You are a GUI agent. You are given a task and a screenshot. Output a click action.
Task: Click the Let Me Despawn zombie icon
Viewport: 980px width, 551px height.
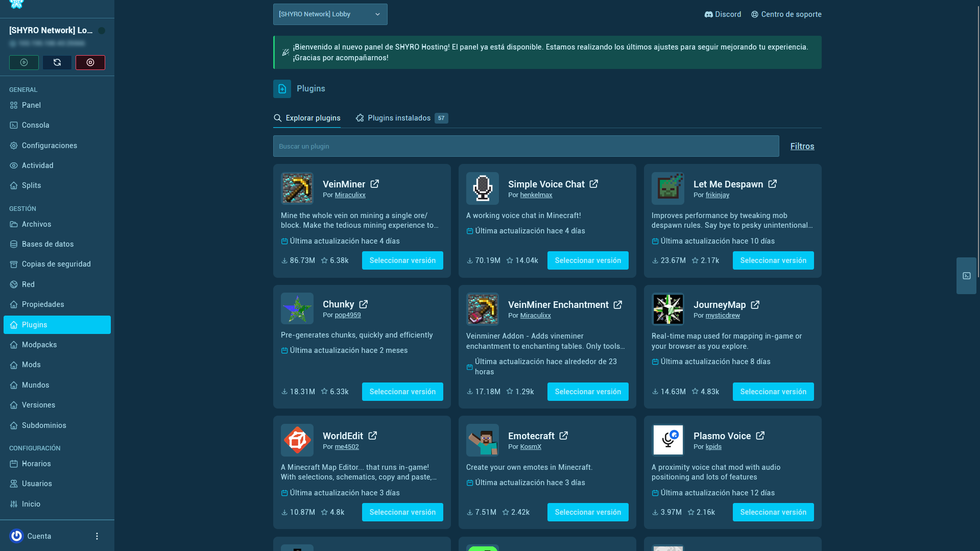[668, 188]
